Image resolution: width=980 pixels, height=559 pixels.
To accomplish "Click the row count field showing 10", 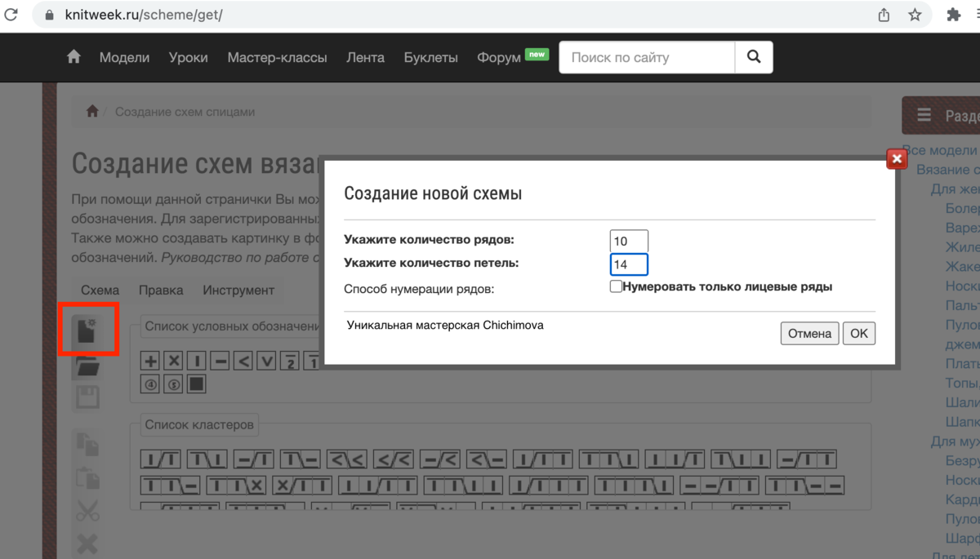I will [629, 241].
